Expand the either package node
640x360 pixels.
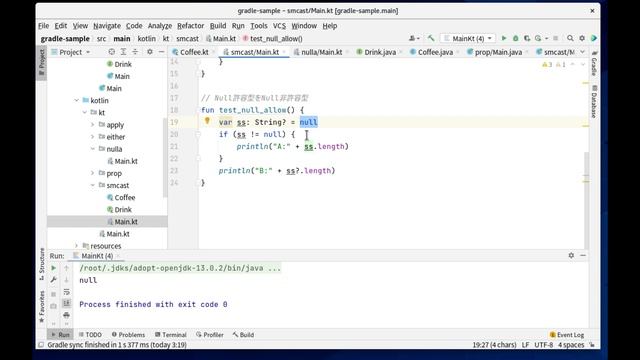click(93, 137)
